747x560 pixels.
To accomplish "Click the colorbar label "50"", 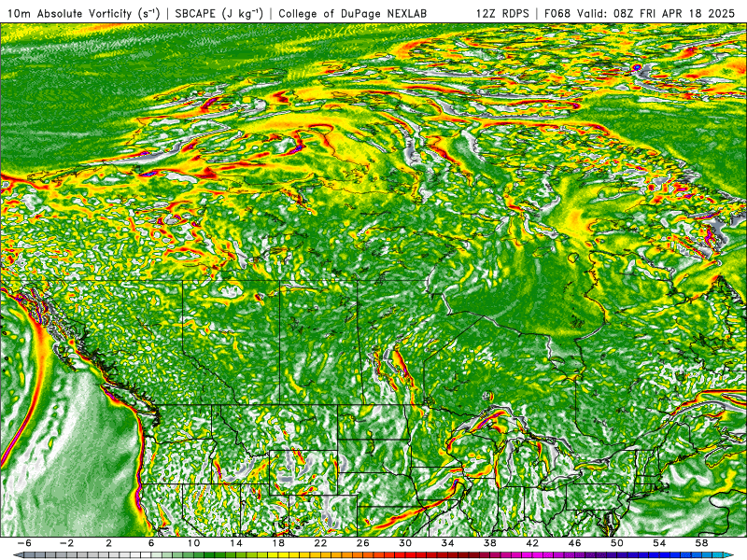I will (x=616, y=543).
